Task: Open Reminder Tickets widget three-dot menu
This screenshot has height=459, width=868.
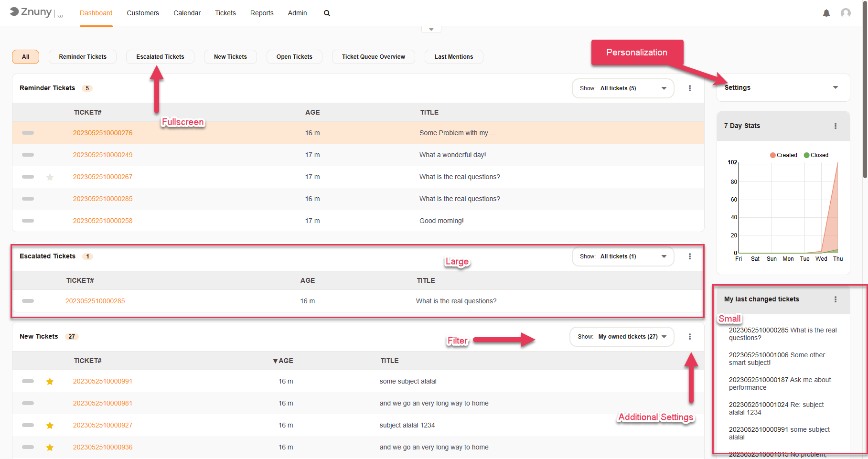Action: pyautogui.click(x=689, y=88)
